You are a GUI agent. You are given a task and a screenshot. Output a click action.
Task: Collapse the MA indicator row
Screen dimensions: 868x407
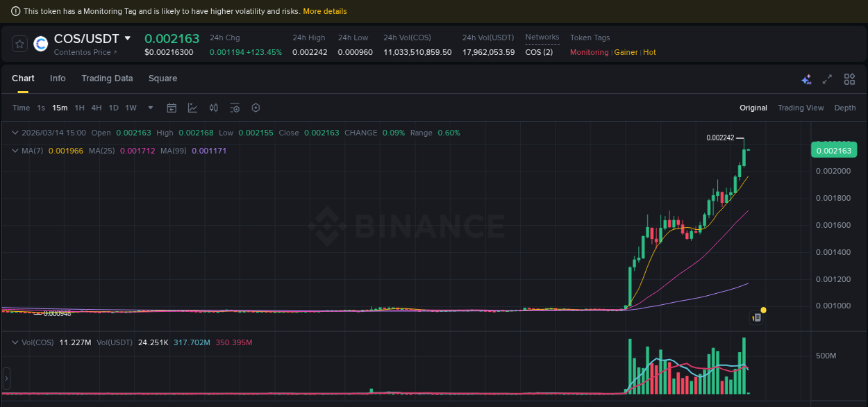[x=15, y=151]
